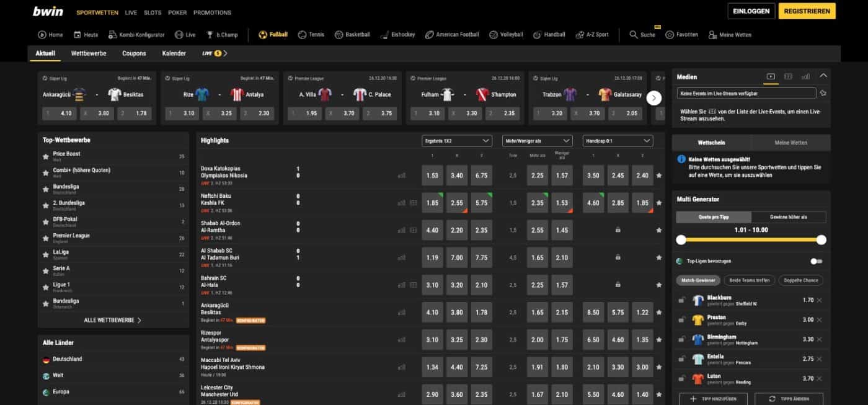Viewport: 868px width, 405px height.
Task: Open the Ergebnis 1X2 dropdown
Action: click(457, 141)
